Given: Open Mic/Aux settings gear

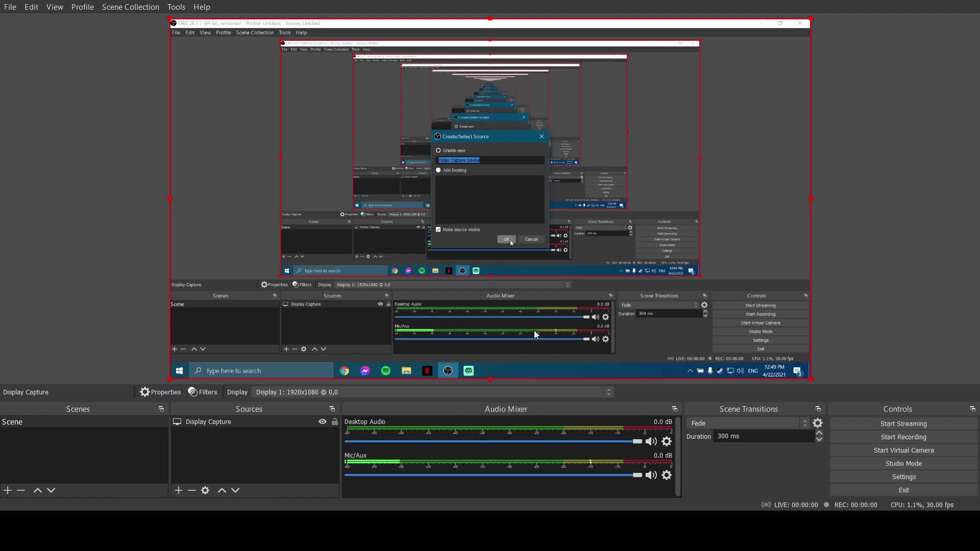Looking at the screenshot, I should point(667,475).
